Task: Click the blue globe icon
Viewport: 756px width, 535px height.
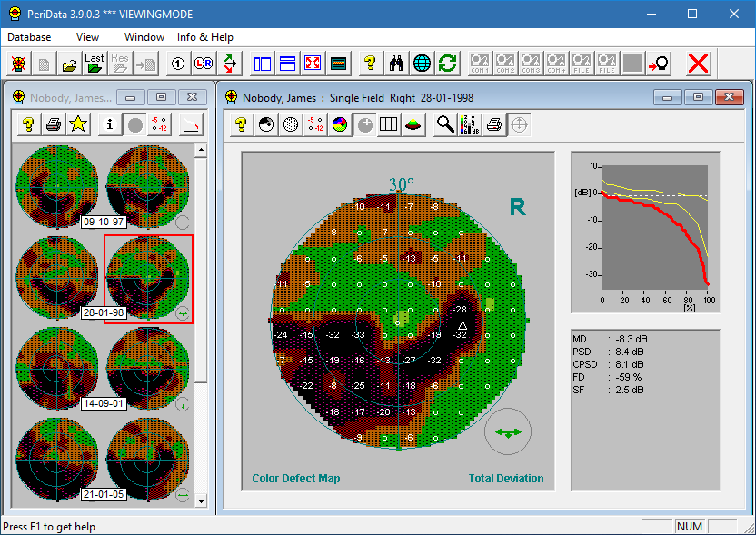Action: pos(423,64)
